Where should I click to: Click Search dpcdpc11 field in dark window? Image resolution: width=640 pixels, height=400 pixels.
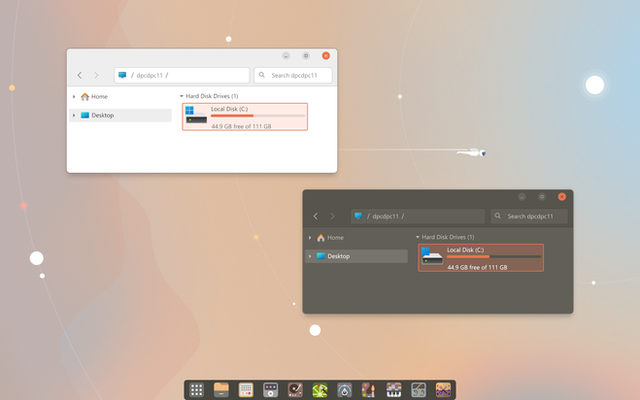tap(529, 216)
